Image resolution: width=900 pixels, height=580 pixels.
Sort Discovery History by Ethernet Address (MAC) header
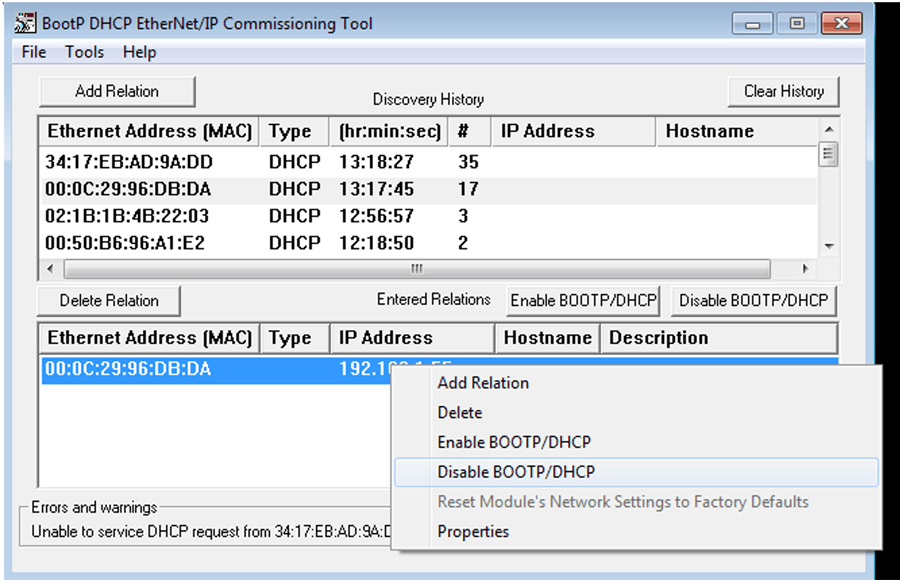pos(149,132)
